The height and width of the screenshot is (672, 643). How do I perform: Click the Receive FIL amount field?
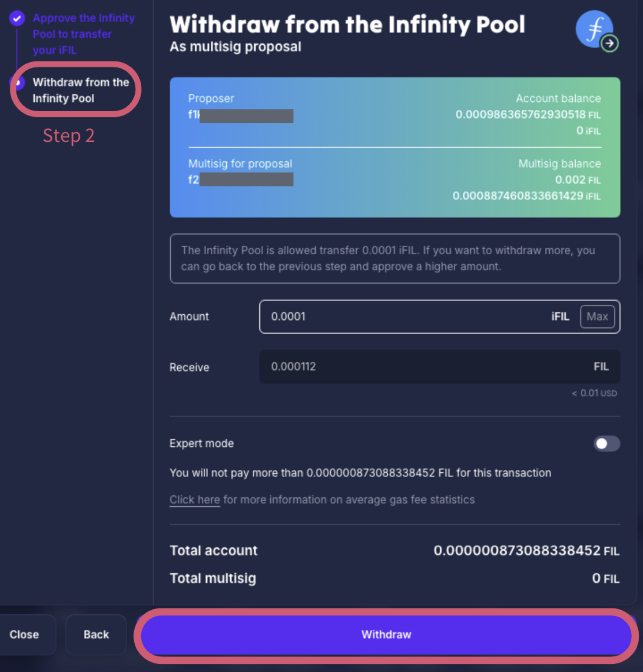click(439, 367)
